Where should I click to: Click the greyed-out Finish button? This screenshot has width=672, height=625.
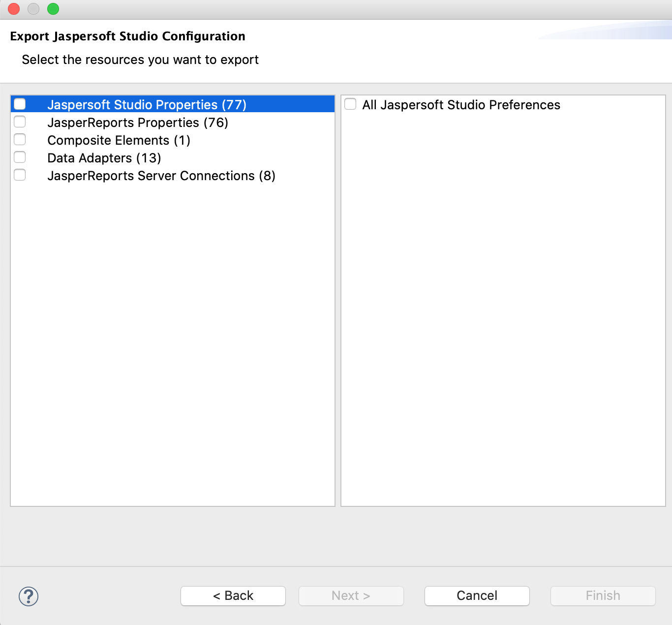(603, 596)
